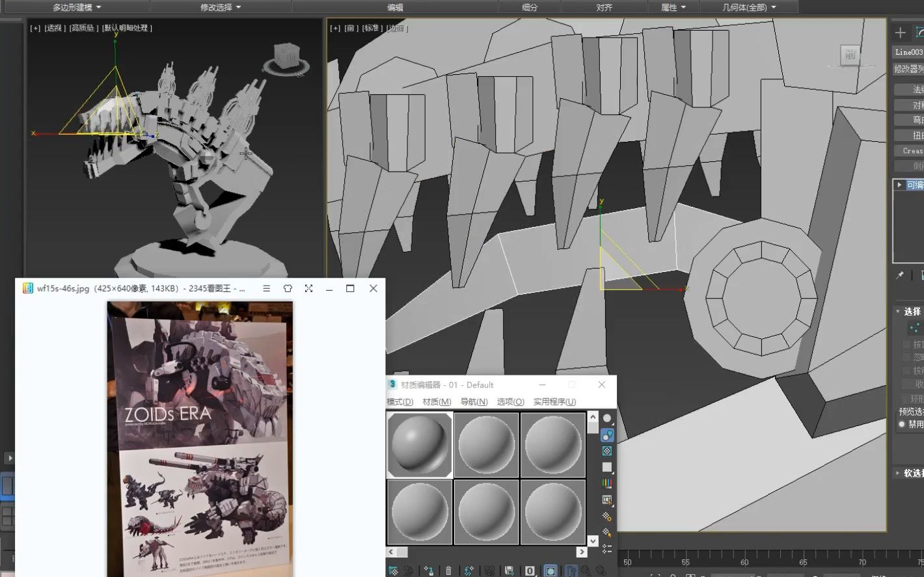Open the 选项(O) menu in Material Editor
Image resolution: width=924 pixels, height=577 pixels.
coord(512,402)
